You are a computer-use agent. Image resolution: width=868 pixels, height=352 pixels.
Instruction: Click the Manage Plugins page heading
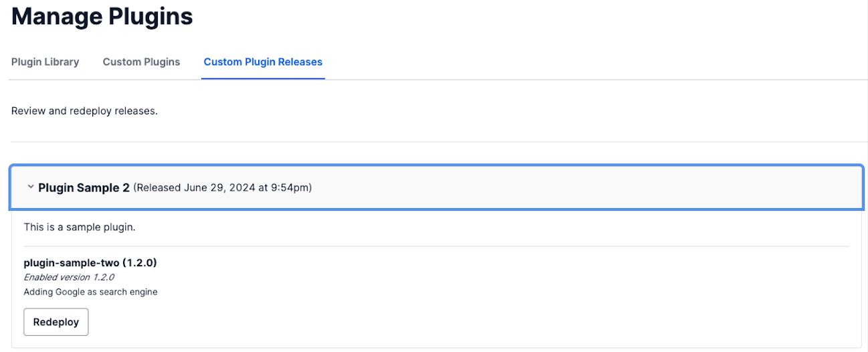coord(102,16)
